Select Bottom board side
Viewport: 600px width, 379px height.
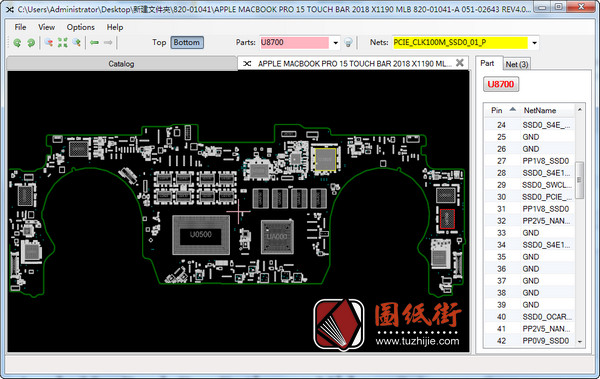coord(187,42)
